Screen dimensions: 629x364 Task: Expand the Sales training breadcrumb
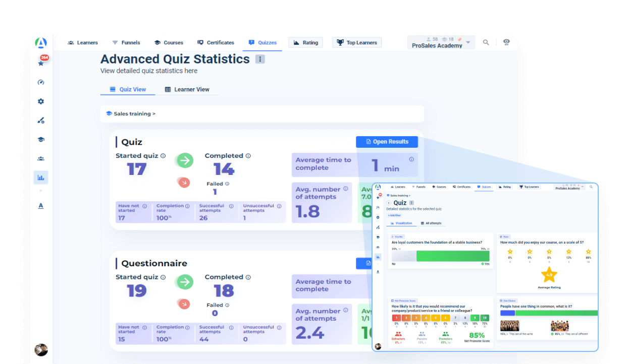coord(131,114)
